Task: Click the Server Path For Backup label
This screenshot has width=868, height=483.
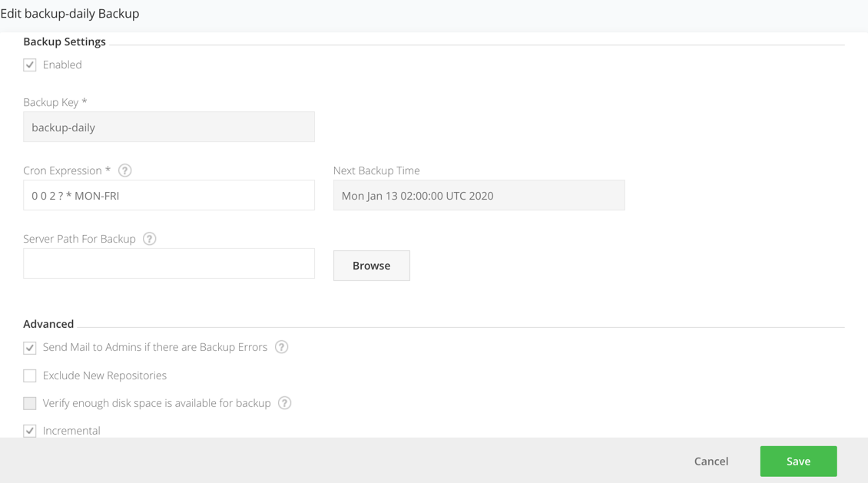Action: [x=79, y=239]
